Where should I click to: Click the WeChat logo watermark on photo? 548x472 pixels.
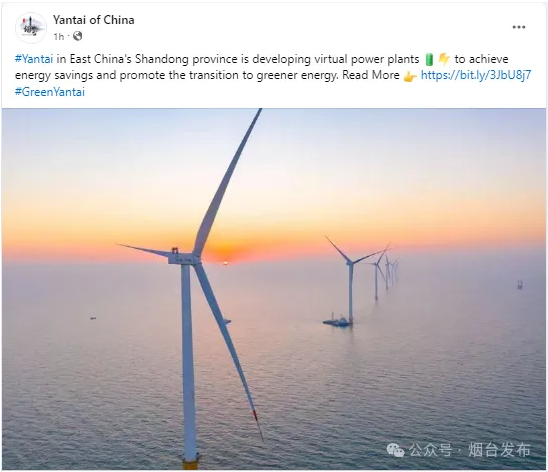[x=395, y=450]
